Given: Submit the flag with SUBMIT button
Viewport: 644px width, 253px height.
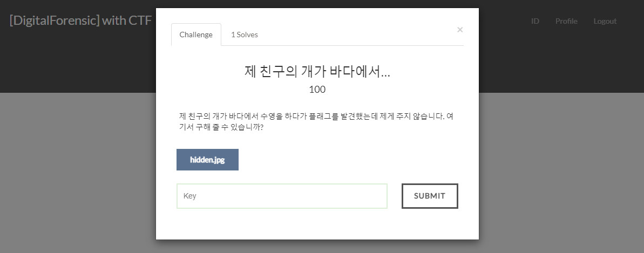Looking at the screenshot, I should coord(430,196).
